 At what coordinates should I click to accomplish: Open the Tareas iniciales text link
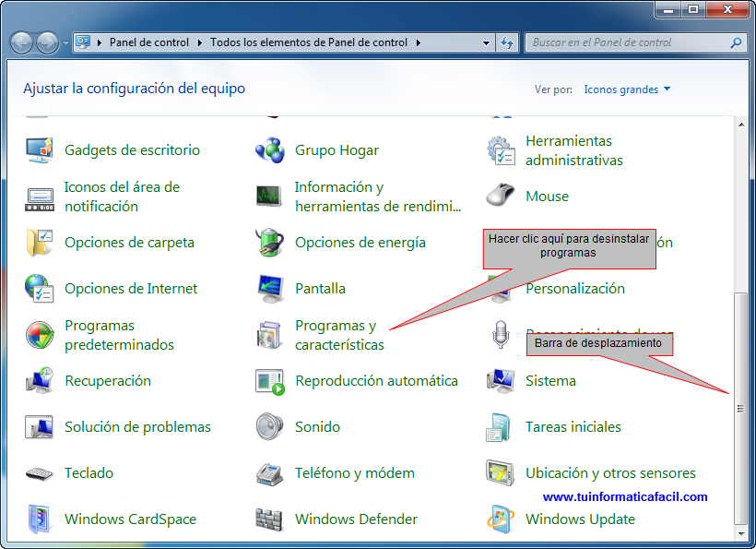[573, 427]
